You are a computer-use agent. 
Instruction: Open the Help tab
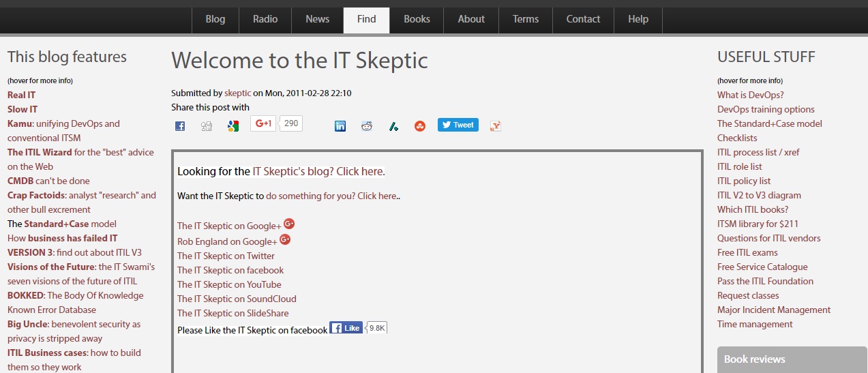point(638,19)
